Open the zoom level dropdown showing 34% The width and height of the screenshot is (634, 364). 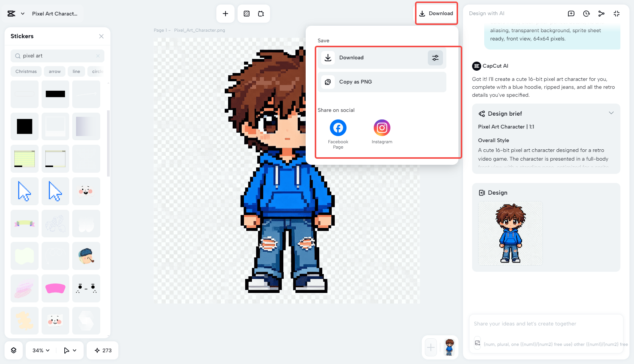click(x=40, y=350)
